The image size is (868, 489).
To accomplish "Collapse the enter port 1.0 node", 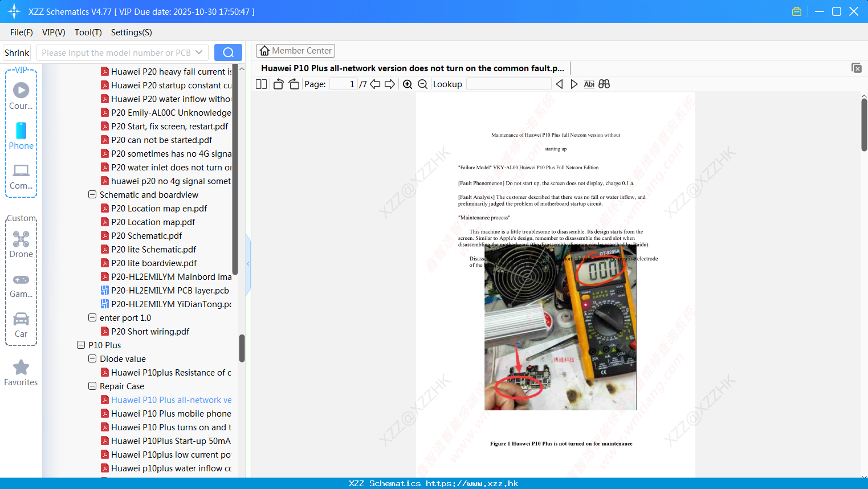I will (92, 317).
